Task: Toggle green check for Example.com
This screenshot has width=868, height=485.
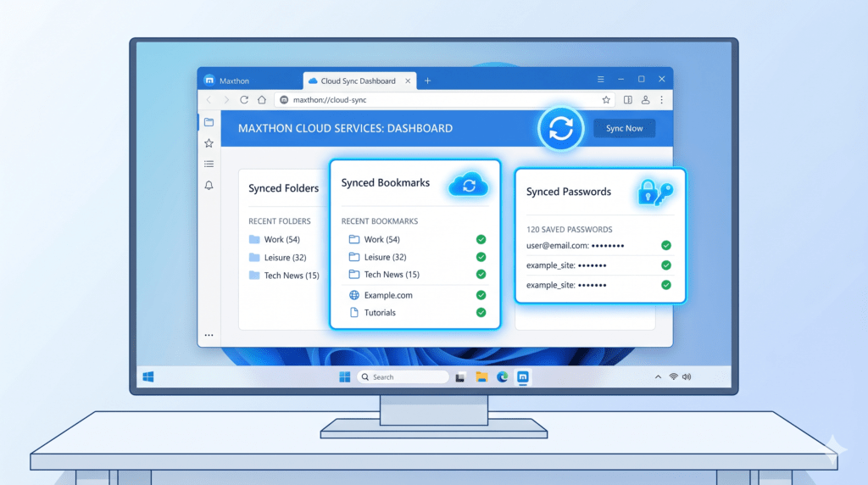Action: [x=481, y=295]
